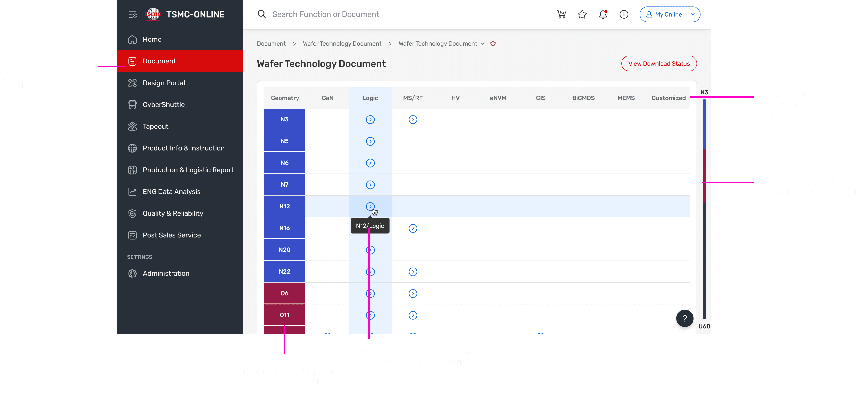Click the info circle icon

tap(624, 14)
